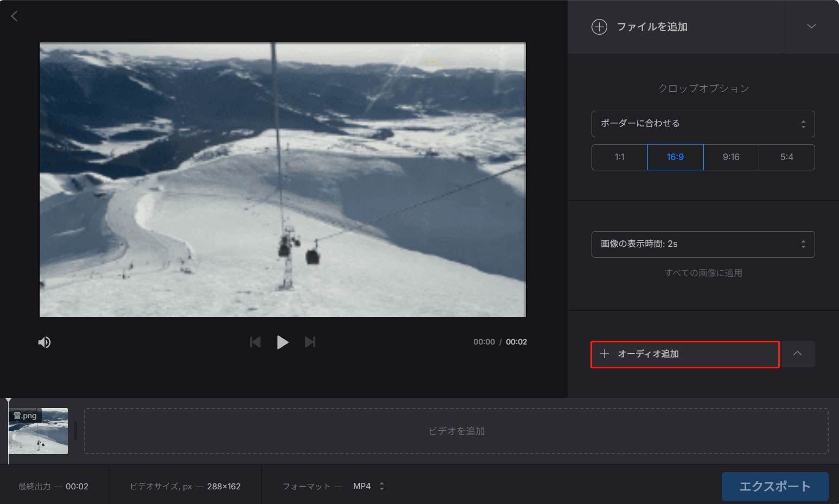Click the オーディオ追加 button

coord(684,354)
